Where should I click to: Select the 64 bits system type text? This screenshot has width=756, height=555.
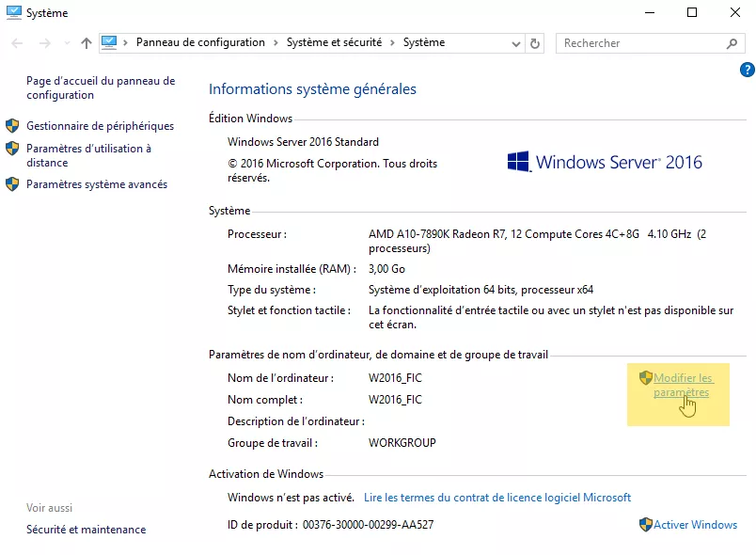coord(480,290)
